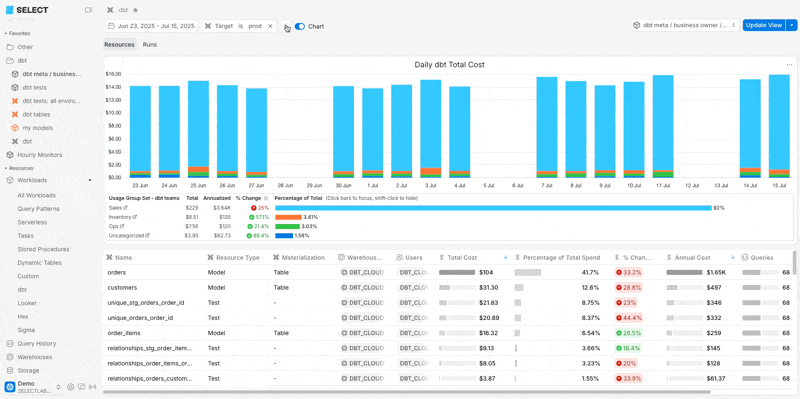The image size is (800, 399).
Task: Click the SELECT logo icon
Action: [x=10, y=10]
